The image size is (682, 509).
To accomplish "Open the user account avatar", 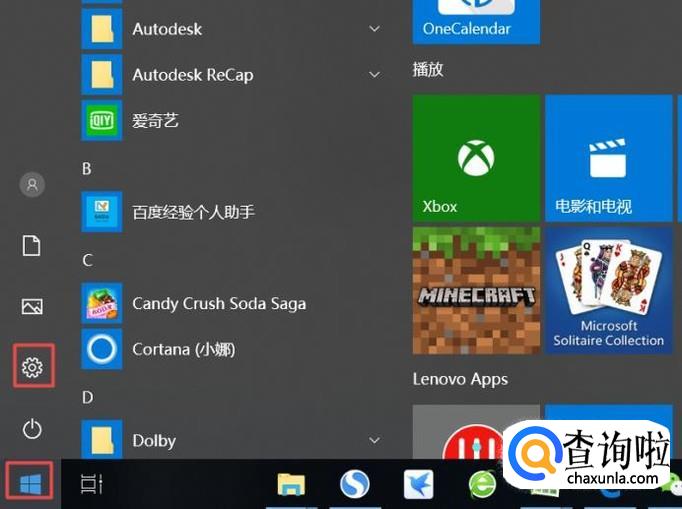I will [x=32, y=184].
